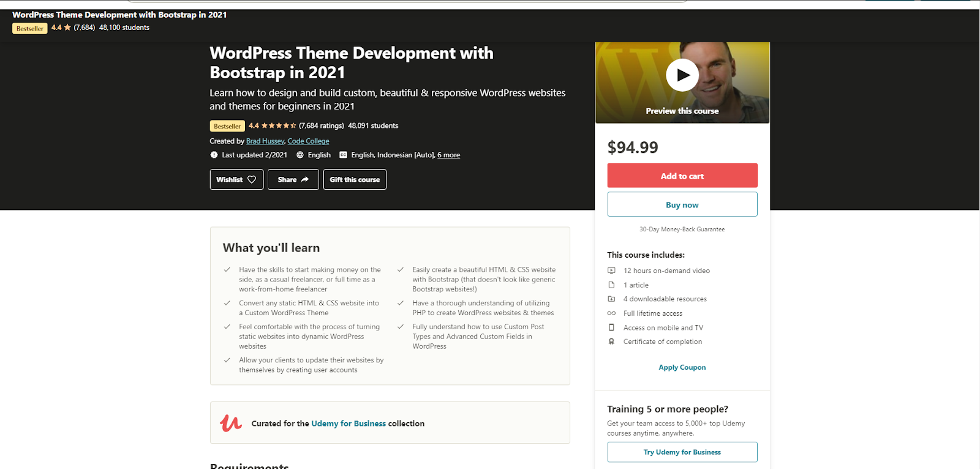
Task: Click the Gift this course button
Action: pyautogui.click(x=355, y=179)
